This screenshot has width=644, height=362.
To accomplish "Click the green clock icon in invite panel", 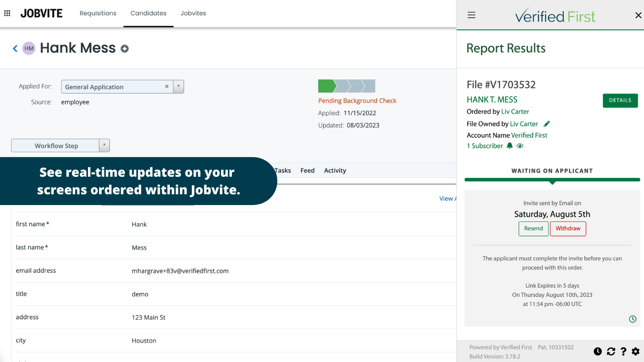I will click(x=632, y=319).
